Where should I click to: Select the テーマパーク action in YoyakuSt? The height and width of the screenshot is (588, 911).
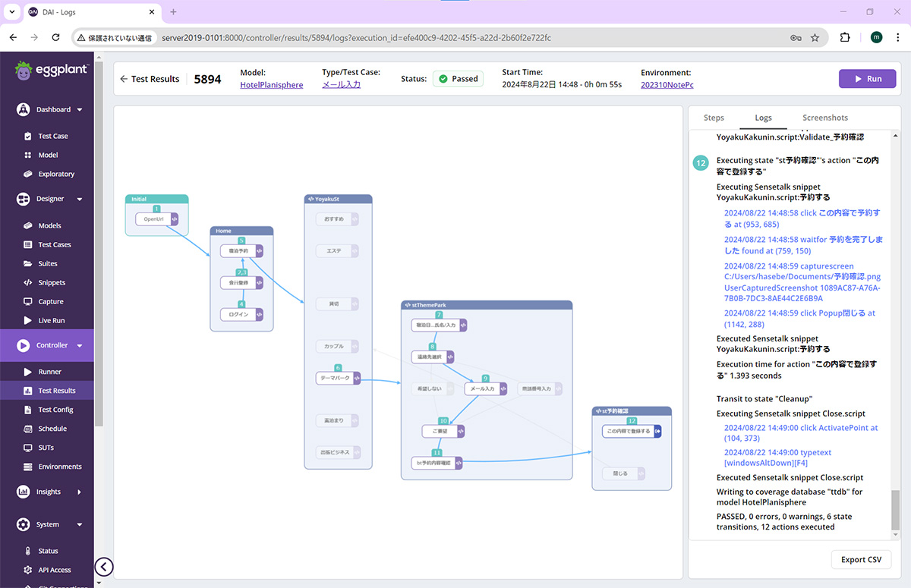tap(338, 377)
